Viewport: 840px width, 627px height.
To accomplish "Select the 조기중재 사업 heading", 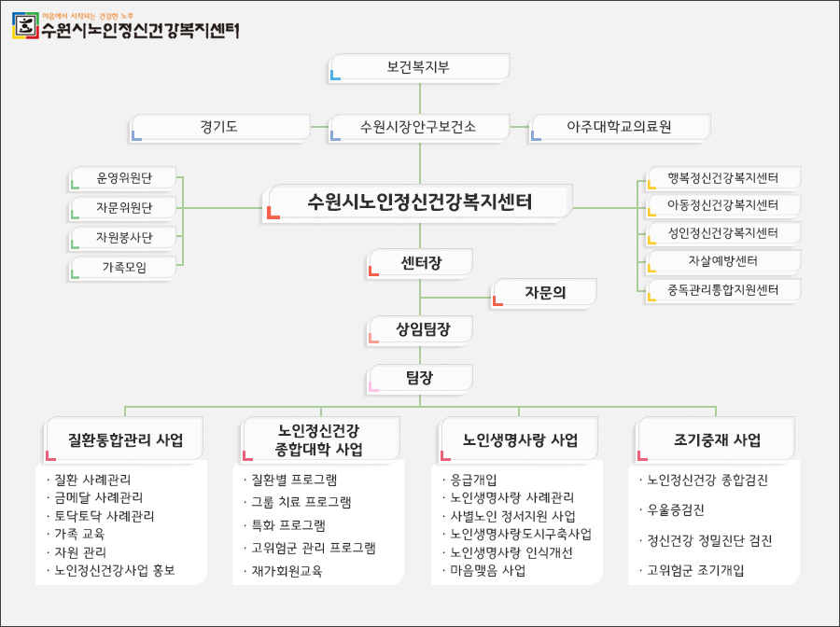I will 717,440.
